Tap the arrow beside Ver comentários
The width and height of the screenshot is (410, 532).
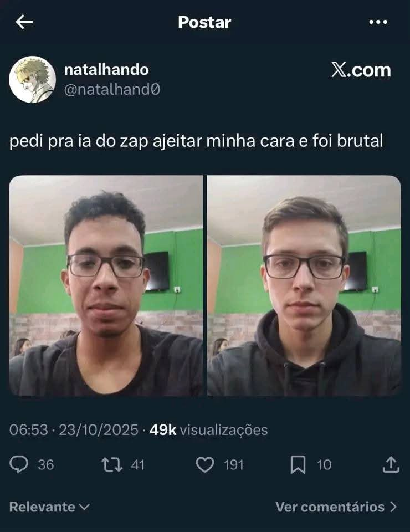coord(393,507)
